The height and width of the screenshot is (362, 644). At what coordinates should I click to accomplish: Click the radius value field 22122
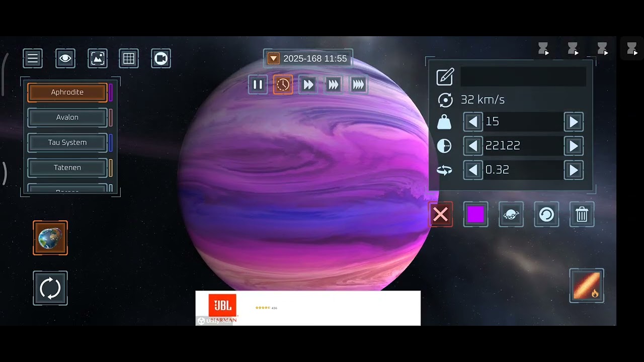click(523, 146)
